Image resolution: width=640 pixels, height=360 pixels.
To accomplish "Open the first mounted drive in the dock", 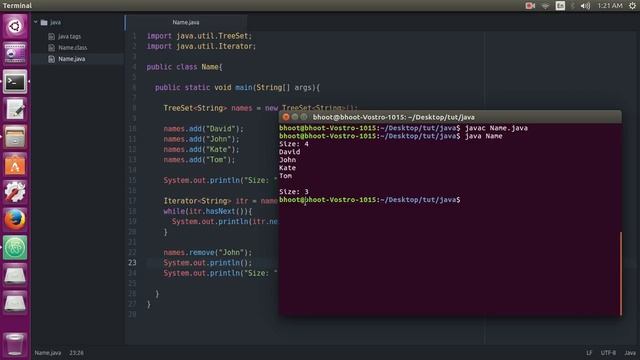I will (x=15, y=275).
